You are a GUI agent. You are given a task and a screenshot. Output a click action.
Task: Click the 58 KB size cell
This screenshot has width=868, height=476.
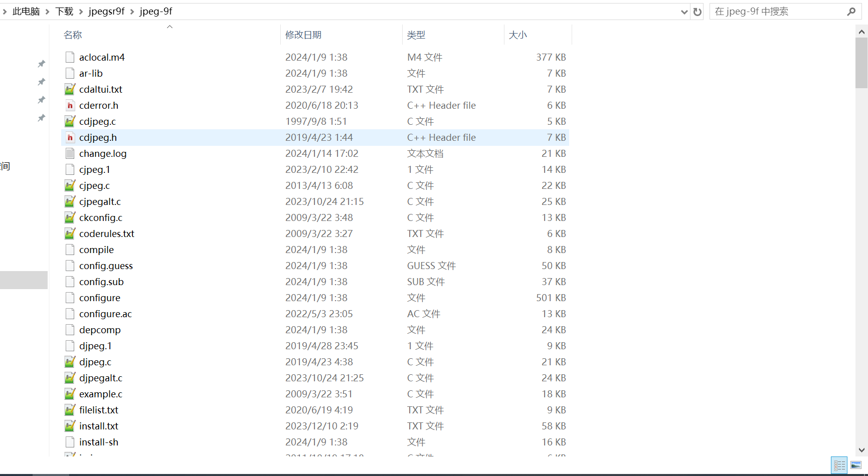pos(554,426)
